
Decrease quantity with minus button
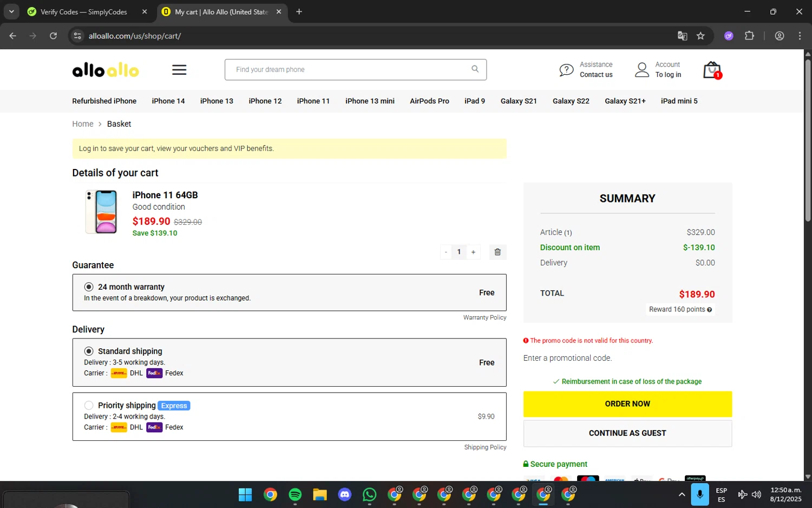click(446, 252)
